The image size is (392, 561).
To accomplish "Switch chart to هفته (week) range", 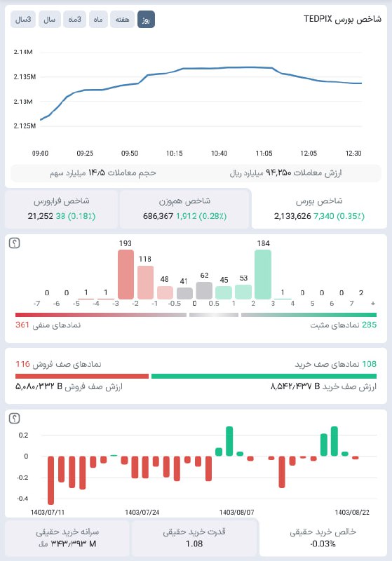I will 122,20.
